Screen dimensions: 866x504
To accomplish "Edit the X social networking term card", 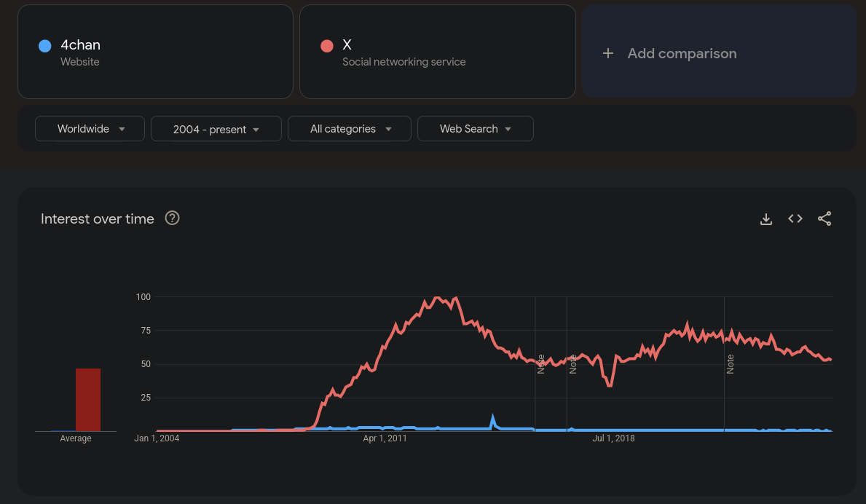I will coord(438,52).
